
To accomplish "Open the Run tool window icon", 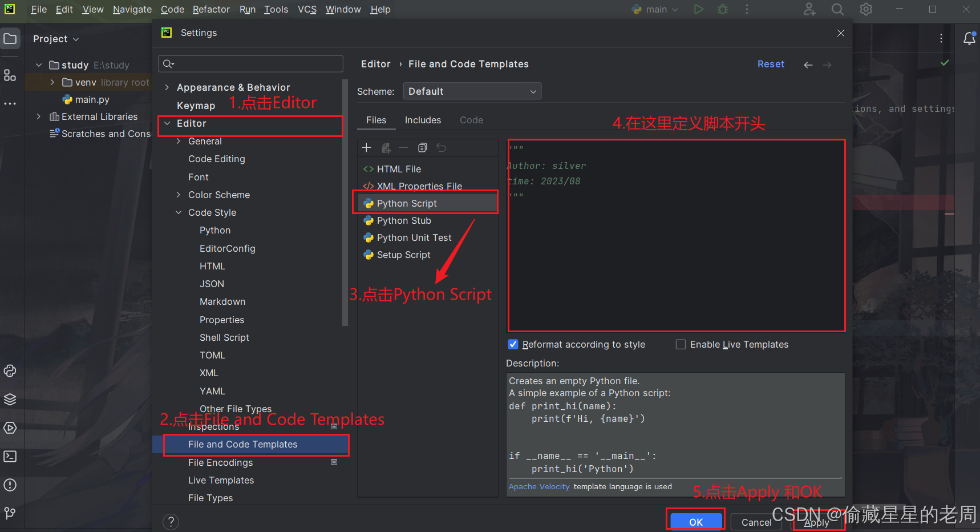I will coord(10,428).
